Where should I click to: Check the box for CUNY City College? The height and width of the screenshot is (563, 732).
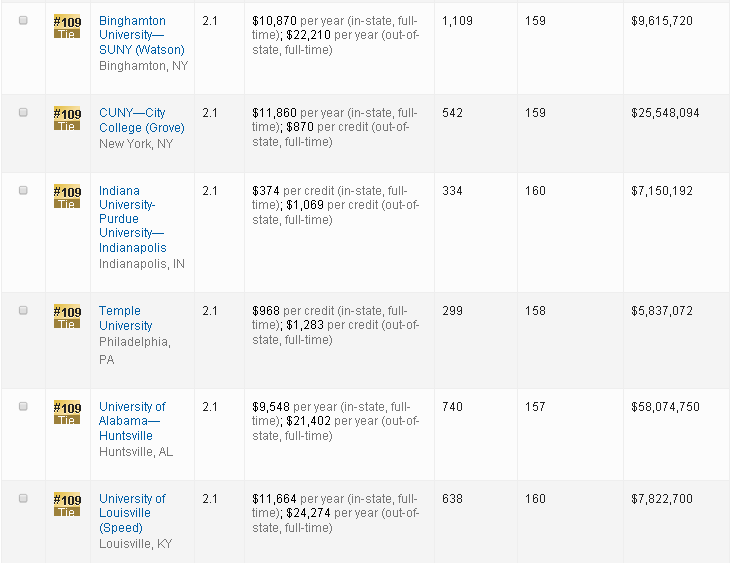(23, 113)
